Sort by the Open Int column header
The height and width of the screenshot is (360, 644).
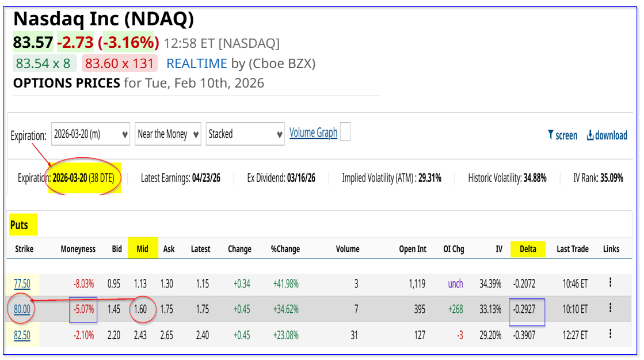[x=413, y=249]
